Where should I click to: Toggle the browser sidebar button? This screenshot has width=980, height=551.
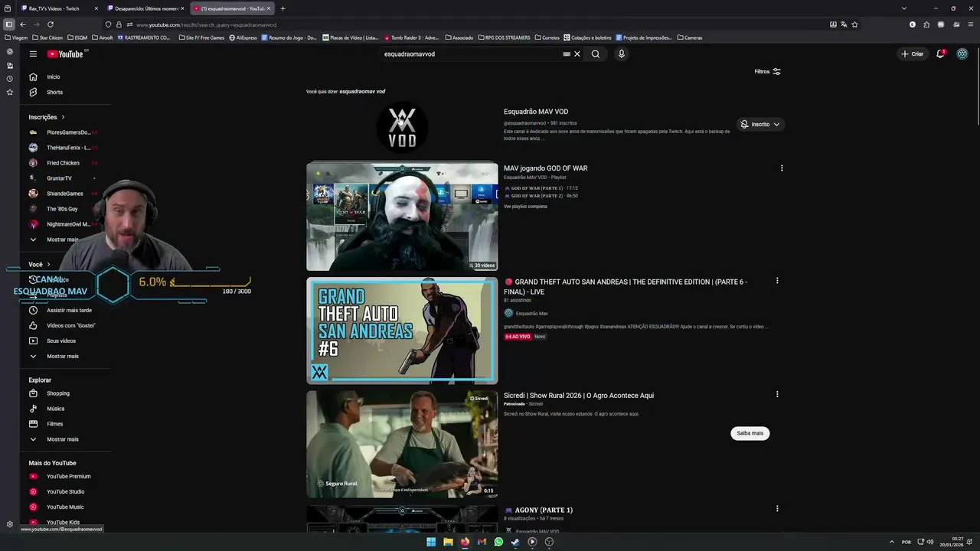(9, 24)
